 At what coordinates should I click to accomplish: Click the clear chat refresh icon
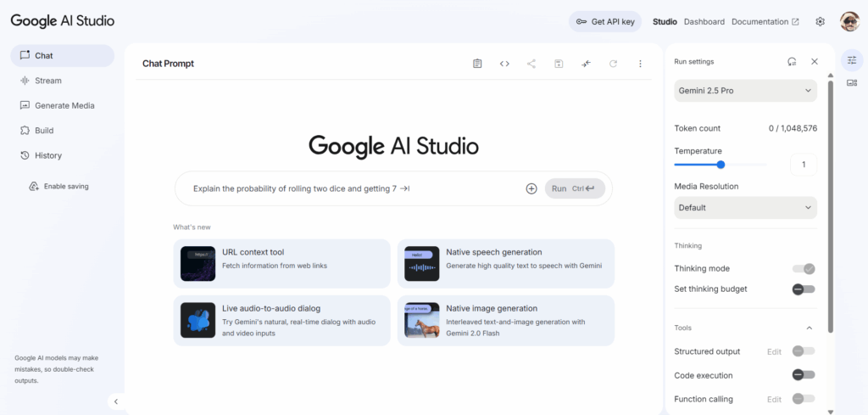[614, 64]
